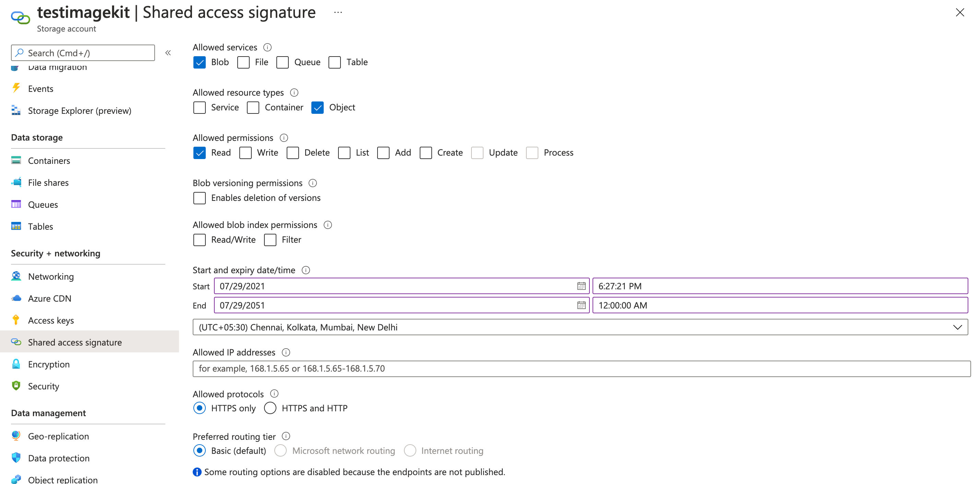Open the Access keys icon
Viewport: 980px width, 484px height.
click(x=15, y=320)
